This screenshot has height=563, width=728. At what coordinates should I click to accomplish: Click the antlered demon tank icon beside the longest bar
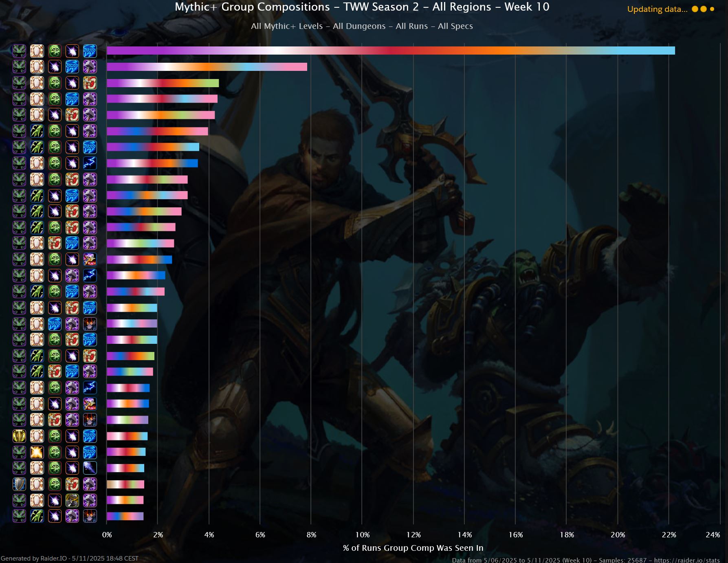19,51
